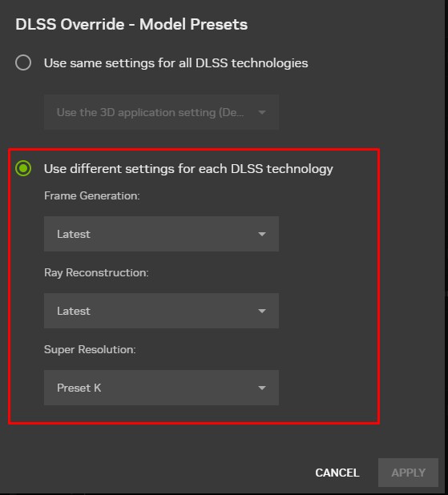Screen dimensions: 448x495
Task: Select 'Use different settings for each DLSS technology' radio
Action: click(x=23, y=168)
